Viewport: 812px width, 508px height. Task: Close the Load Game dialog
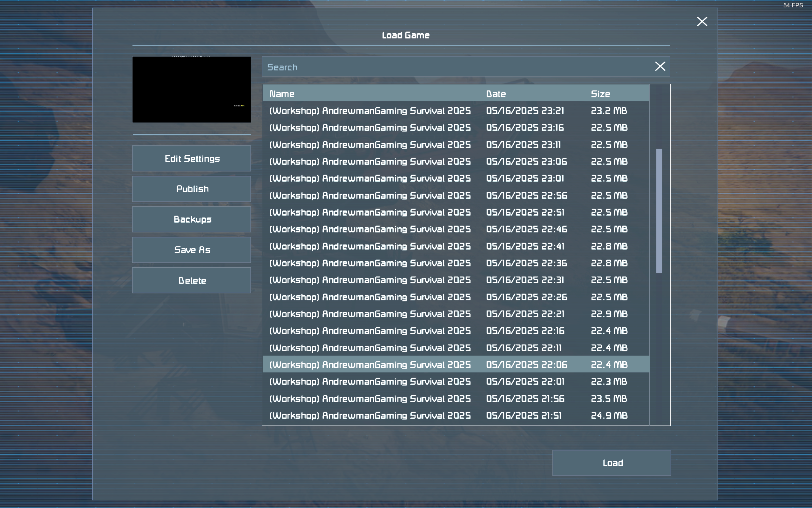click(702, 22)
